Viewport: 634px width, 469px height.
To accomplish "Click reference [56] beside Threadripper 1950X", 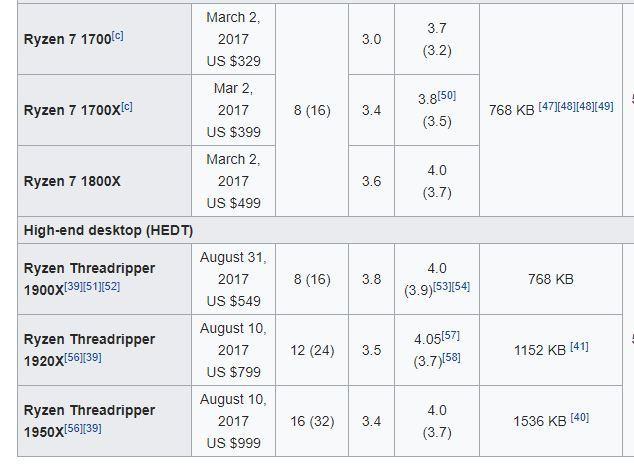I will [x=73, y=429].
